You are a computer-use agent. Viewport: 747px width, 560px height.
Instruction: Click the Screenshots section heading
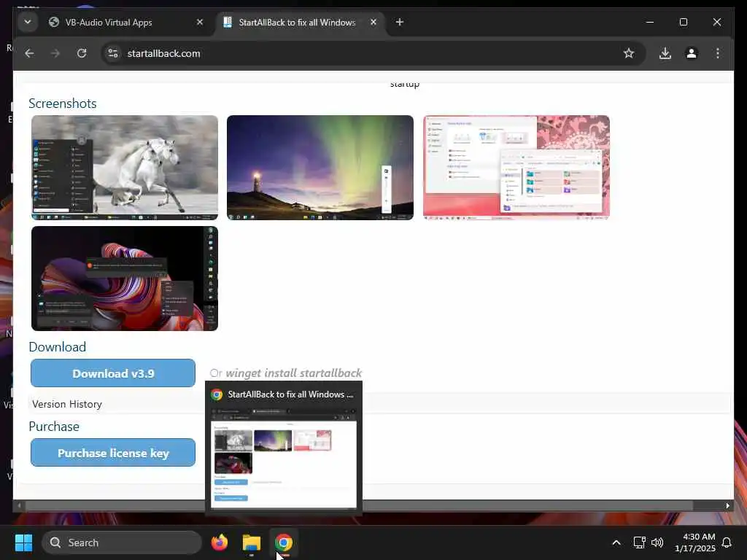pyautogui.click(x=63, y=104)
